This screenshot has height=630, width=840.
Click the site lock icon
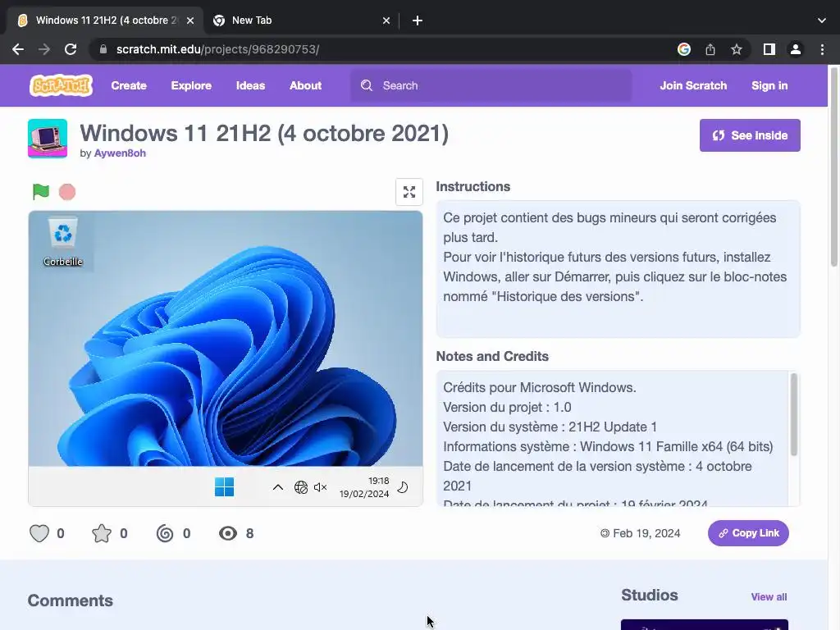point(103,49)
